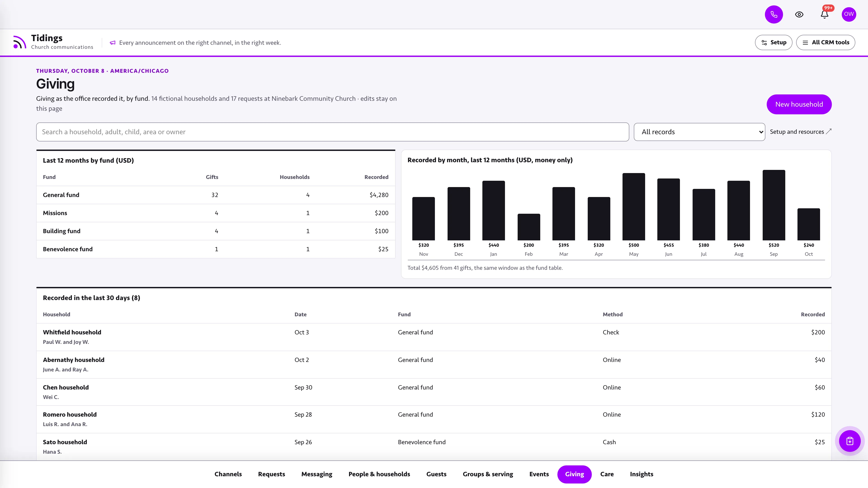The width and height of the screenshot is (868, 488).
Task: Click the Building fund row
Action: tap(216, 231)
